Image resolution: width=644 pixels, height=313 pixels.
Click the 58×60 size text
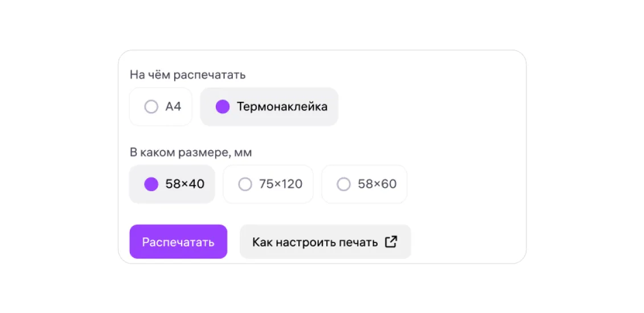click(x=376, y=184)
